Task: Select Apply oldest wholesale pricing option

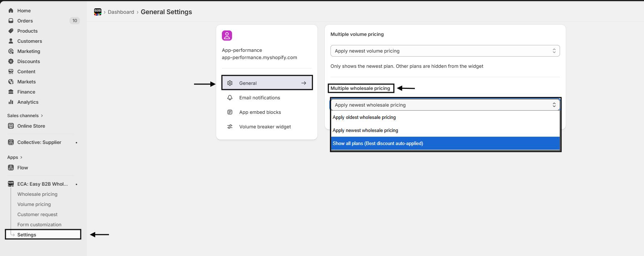Action: click(x=364, y=117)
